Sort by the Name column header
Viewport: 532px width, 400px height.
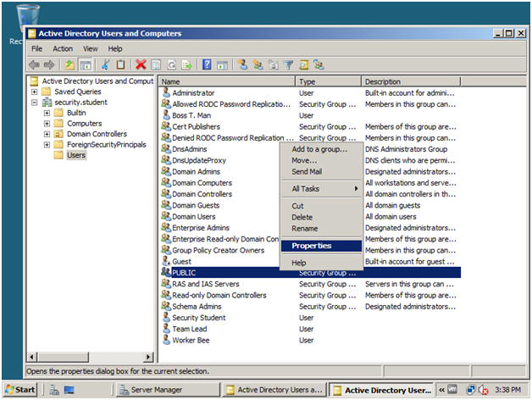[x=227, y=81]
